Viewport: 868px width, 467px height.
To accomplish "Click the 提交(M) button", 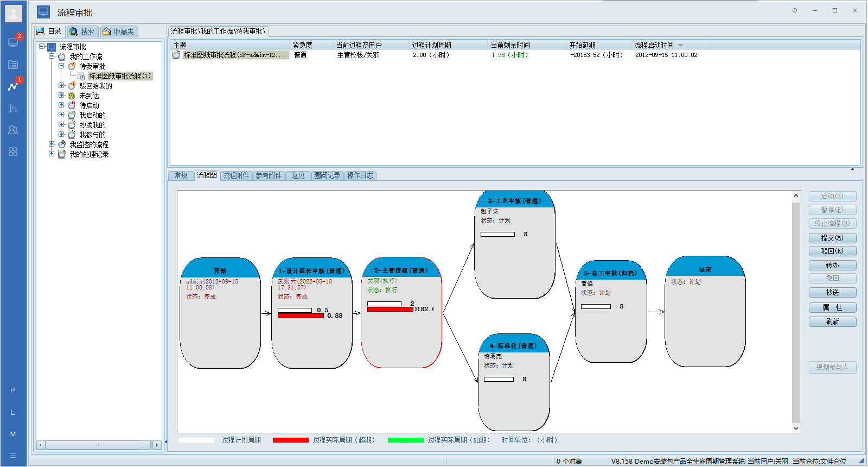I will (832, 238).
